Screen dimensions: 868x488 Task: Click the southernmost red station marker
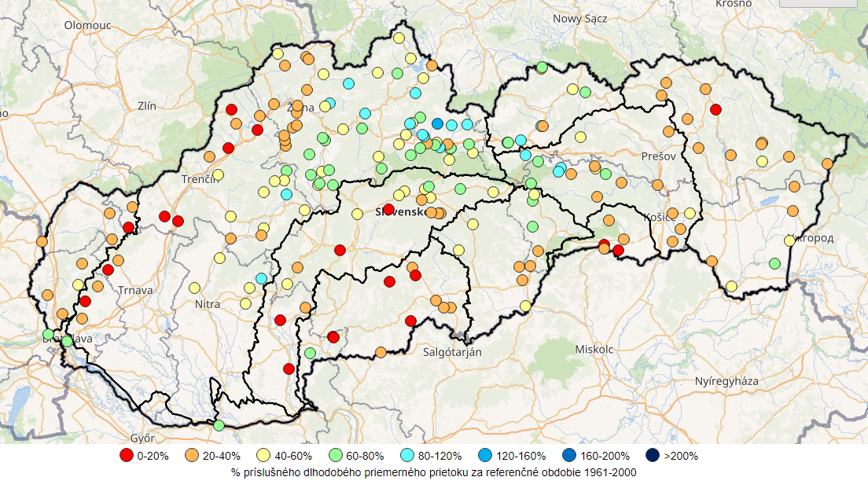click(x=289, y=369)
